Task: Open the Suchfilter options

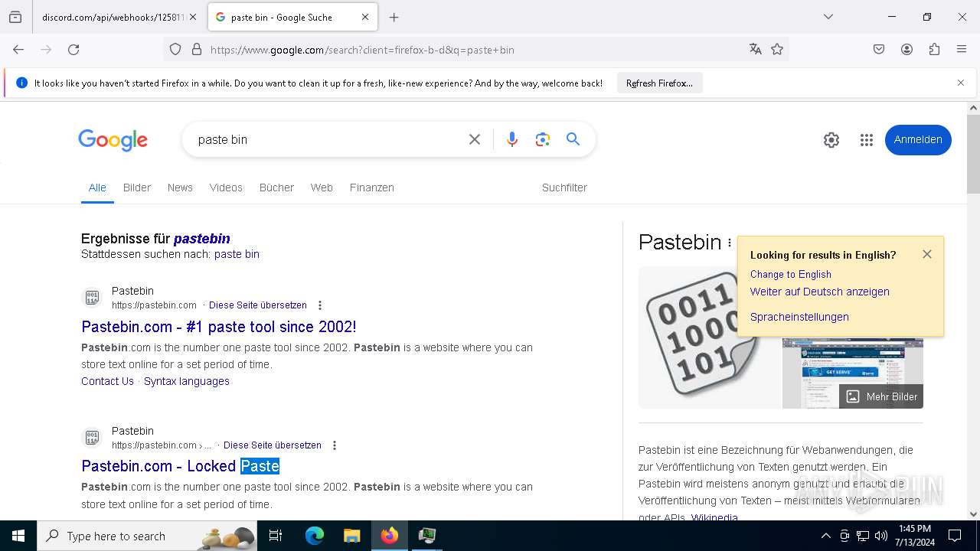Action: pos(564,187)
